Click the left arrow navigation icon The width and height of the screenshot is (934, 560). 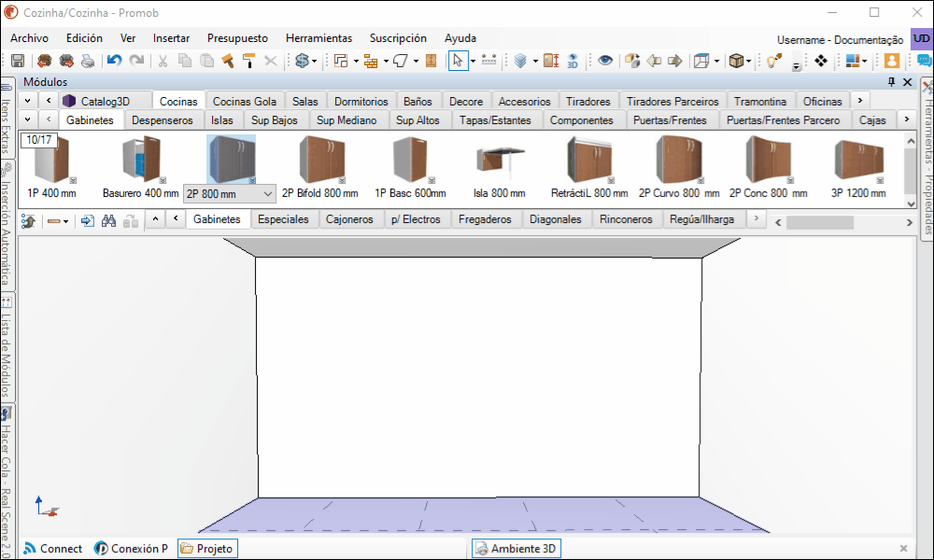654,61
